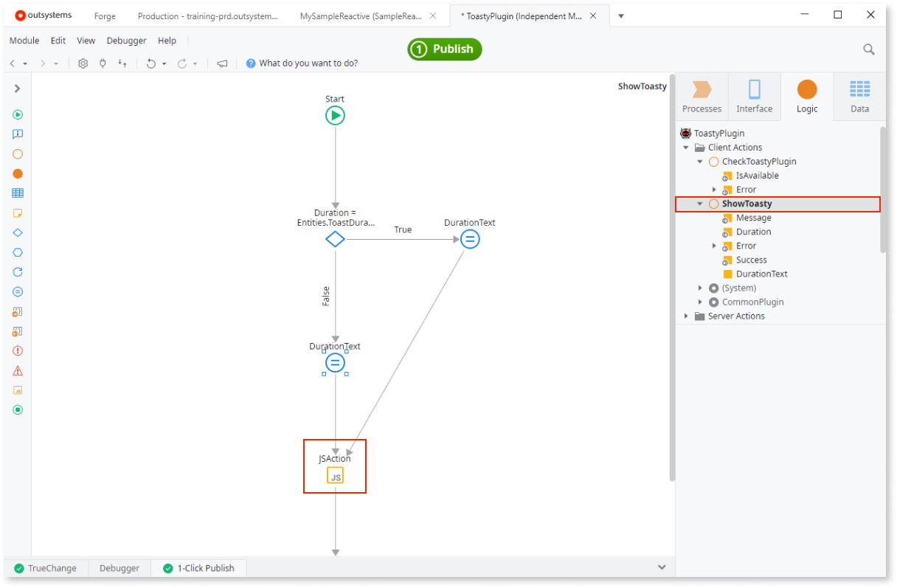Select the Switch tool in the toolbox
The width and height of the screenshot is (897, 588).
[x=17, y=252]
